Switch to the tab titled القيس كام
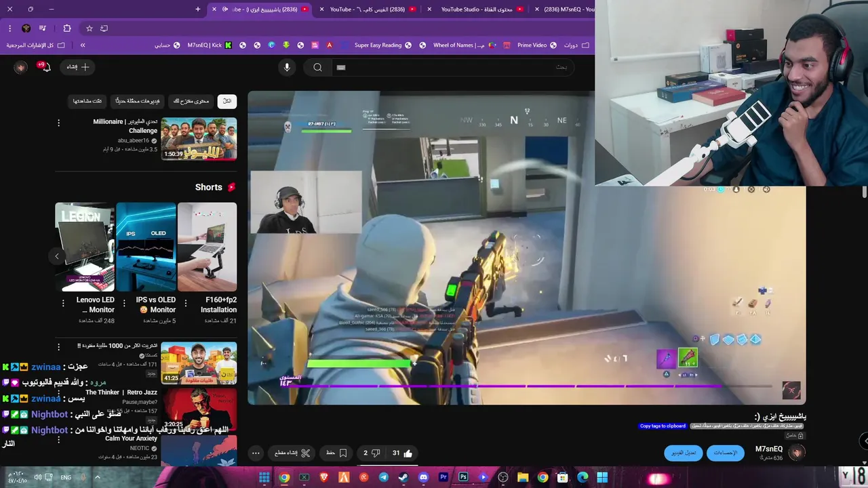This screenshot has width=868, height=488. pyautogui.click(x=367, y=9)
